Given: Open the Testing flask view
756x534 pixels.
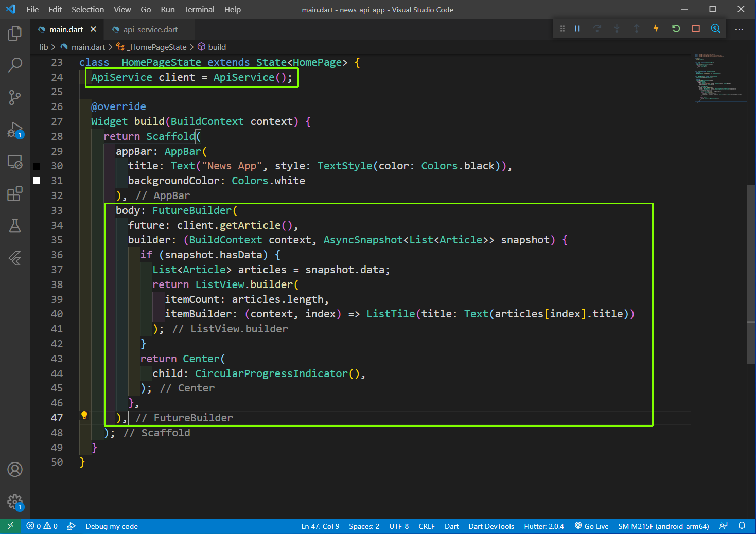Looking at the screenshot, I should point(15,226).
